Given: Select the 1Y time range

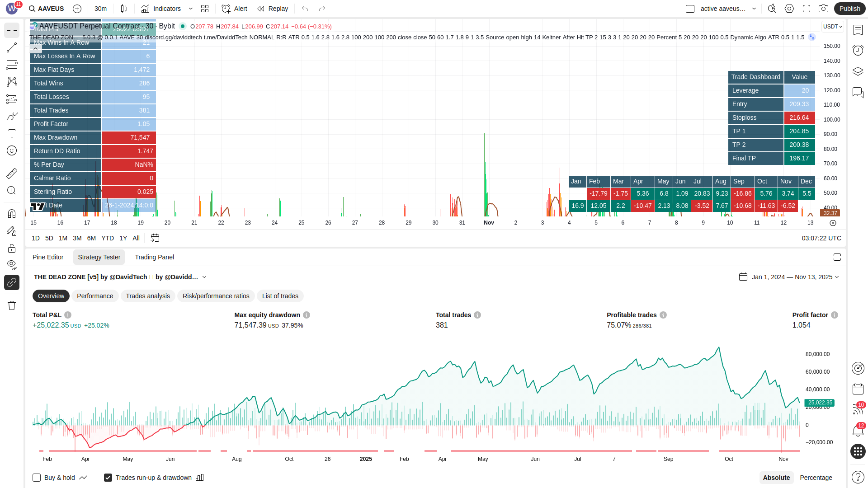Looking at the screenshot, I should [123, 238].
